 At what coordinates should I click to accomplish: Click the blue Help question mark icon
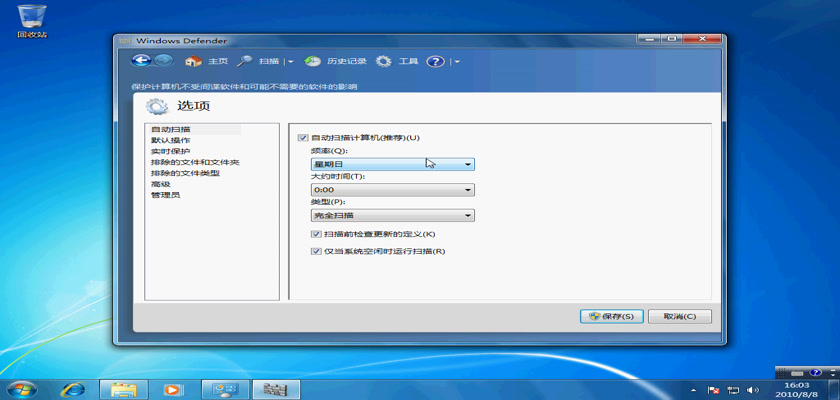435,61
